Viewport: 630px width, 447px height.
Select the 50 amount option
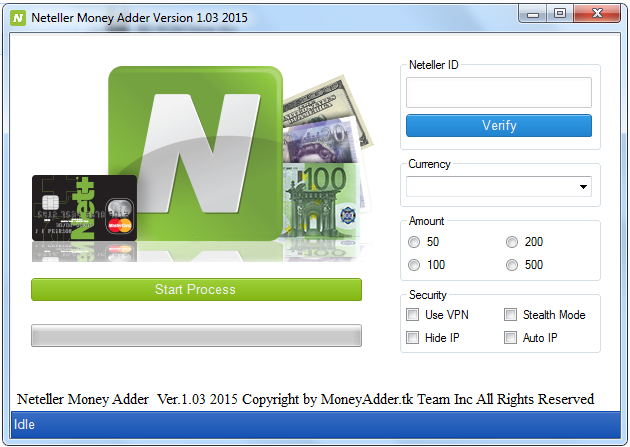click(x=414, y=242)
